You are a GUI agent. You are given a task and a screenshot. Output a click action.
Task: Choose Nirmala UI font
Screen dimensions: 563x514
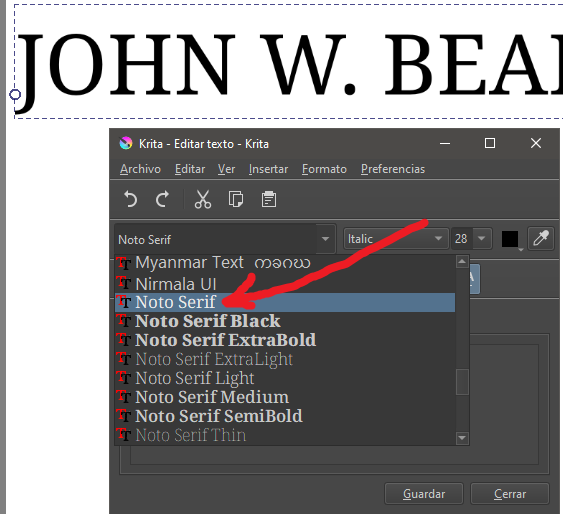point(285,284)
